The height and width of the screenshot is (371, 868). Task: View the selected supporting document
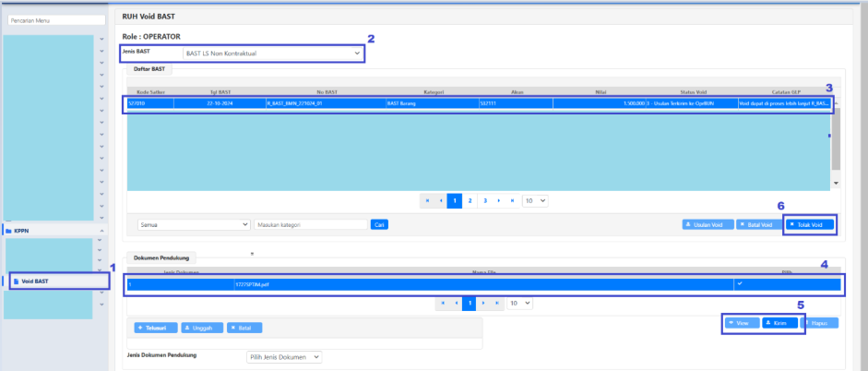(740, 324)
